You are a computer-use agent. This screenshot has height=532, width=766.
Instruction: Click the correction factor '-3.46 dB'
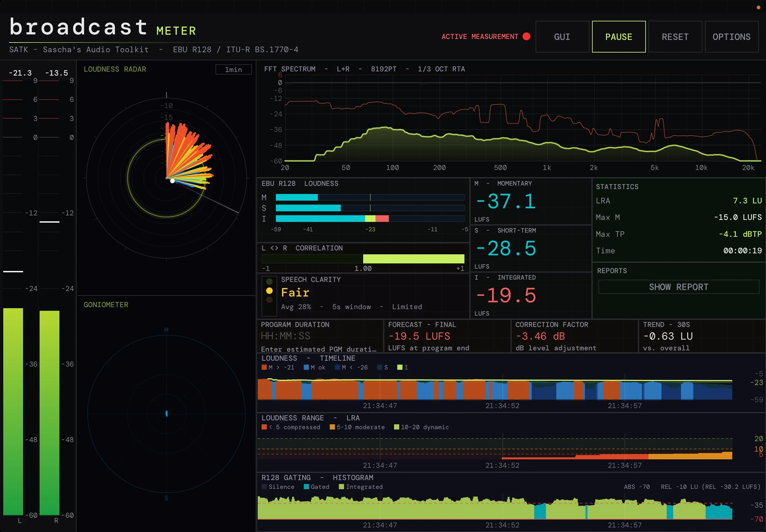[x=540, y=336]
